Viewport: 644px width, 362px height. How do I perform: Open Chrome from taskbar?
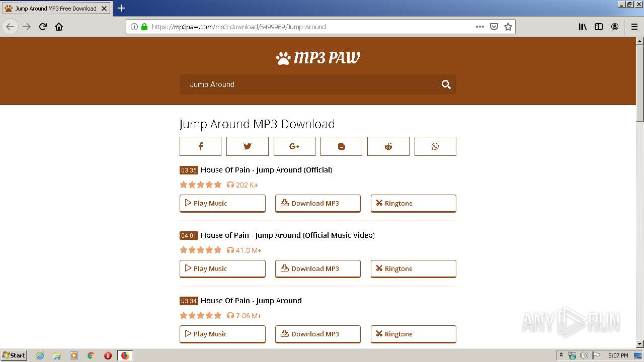click(x=91, y=355)
